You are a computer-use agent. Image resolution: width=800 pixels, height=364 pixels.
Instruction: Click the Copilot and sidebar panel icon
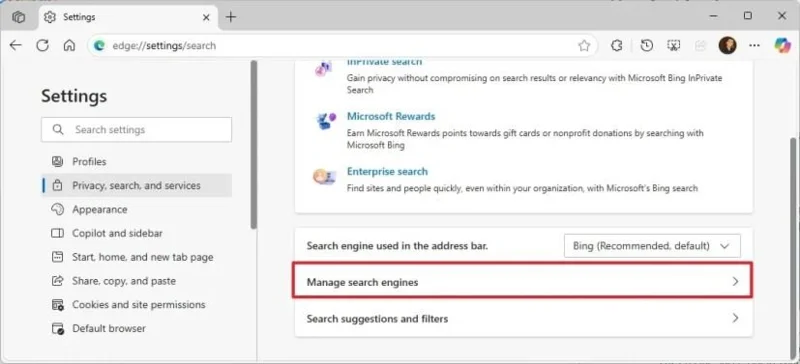(x=58, y=233)
